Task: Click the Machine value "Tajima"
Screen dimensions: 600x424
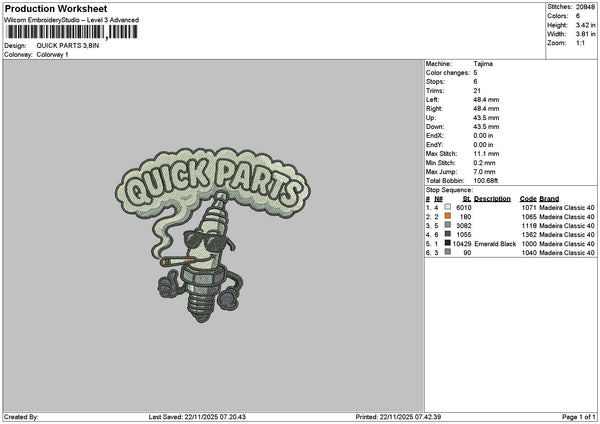Action: 483,64
